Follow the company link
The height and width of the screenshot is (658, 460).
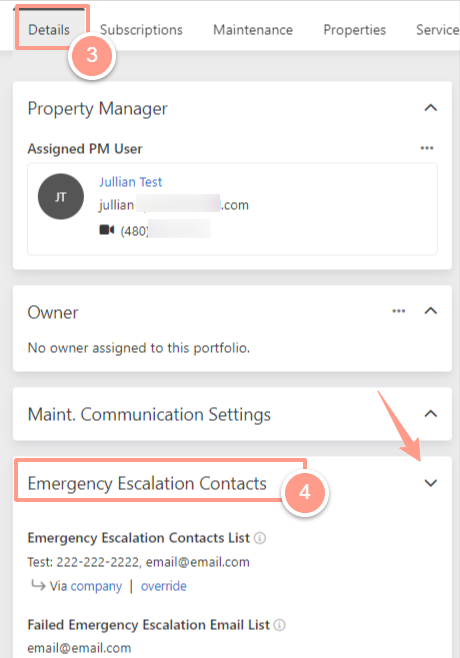click(x=96, y=586)
